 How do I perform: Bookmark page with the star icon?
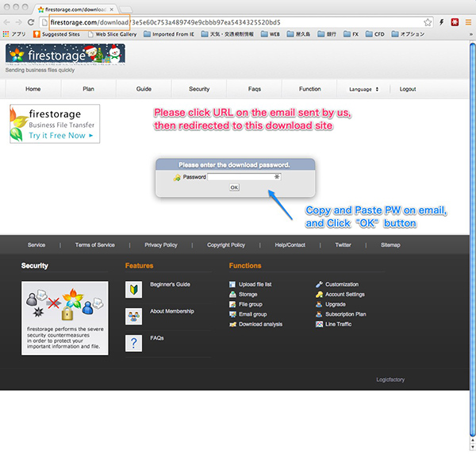point(428,22)
